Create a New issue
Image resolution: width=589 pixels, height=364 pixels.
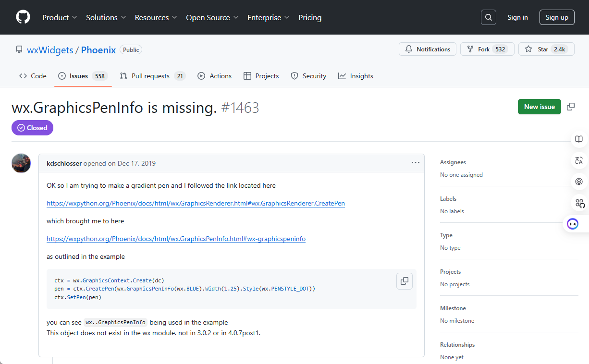pos(540,107)
